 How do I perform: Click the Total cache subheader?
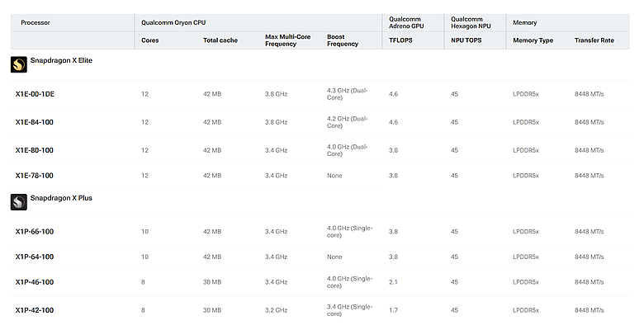(220, 40)
